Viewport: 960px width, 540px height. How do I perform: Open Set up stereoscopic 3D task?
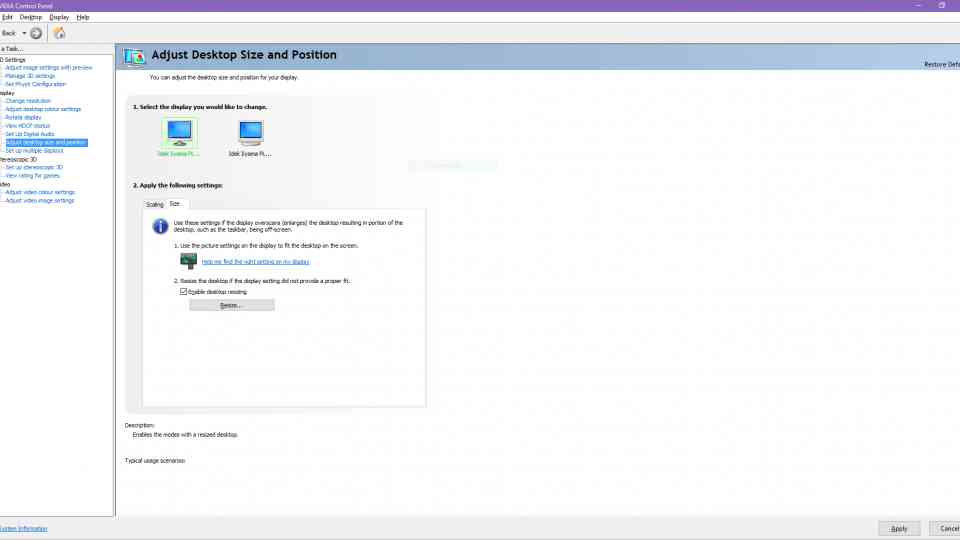click(x=34, y=167)
